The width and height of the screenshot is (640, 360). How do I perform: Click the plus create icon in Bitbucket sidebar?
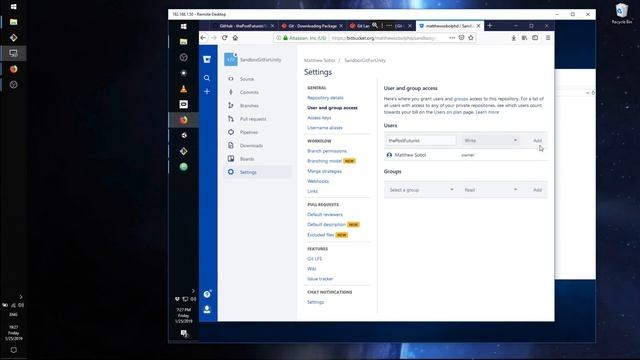coord(207,91)
